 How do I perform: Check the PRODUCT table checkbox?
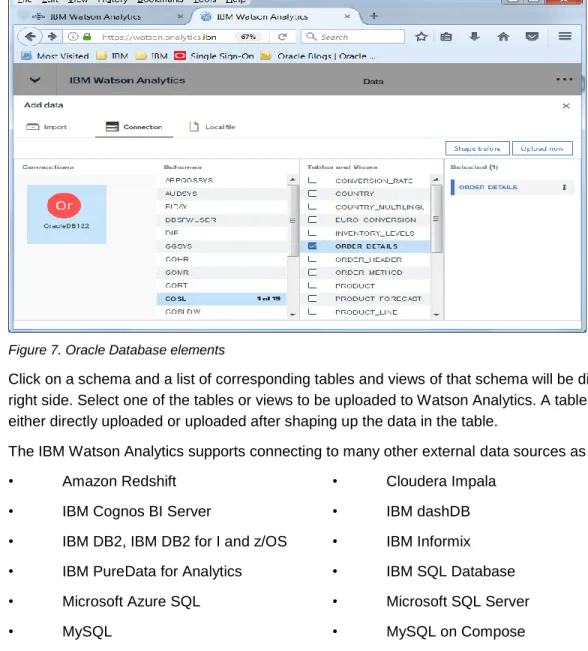(x=312, y=286)
